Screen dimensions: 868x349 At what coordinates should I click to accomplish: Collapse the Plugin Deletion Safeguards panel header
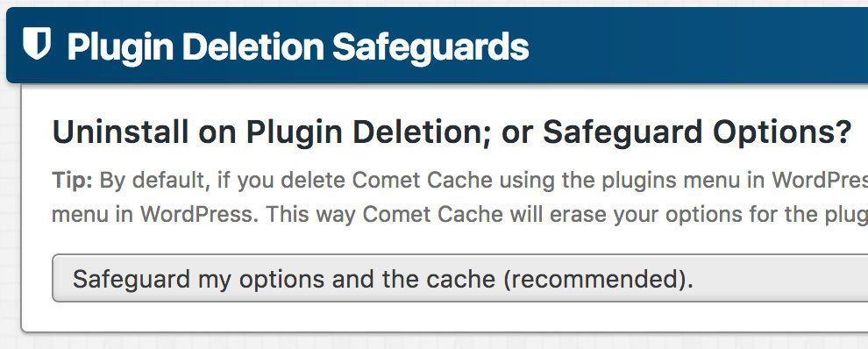coord(438,45)
